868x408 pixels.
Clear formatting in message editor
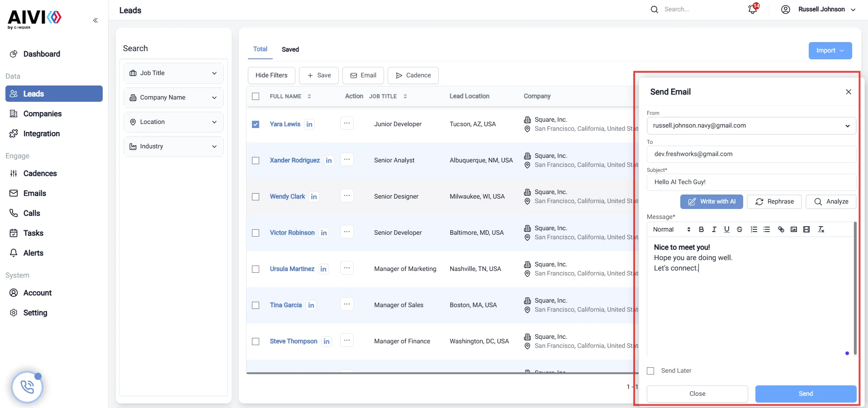point(821,229)
